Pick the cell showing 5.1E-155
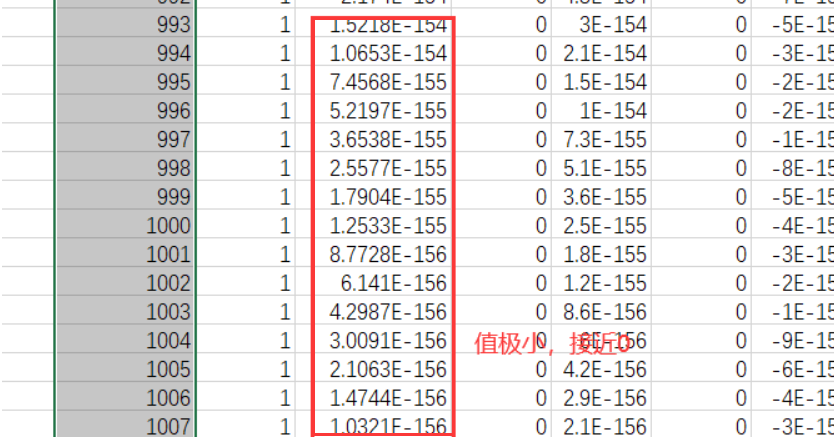 pyautogui.click(x=602, y=168)
